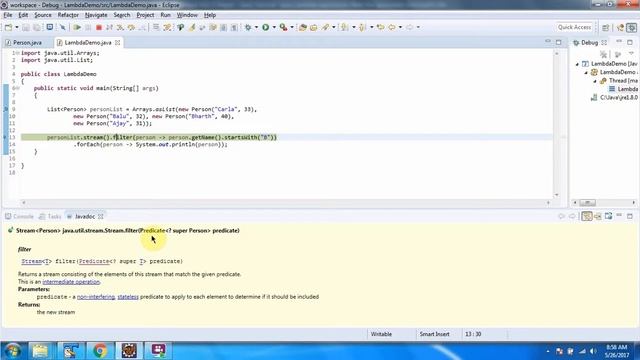Open the Window menu
640x360 pixels.
(187, 15)
